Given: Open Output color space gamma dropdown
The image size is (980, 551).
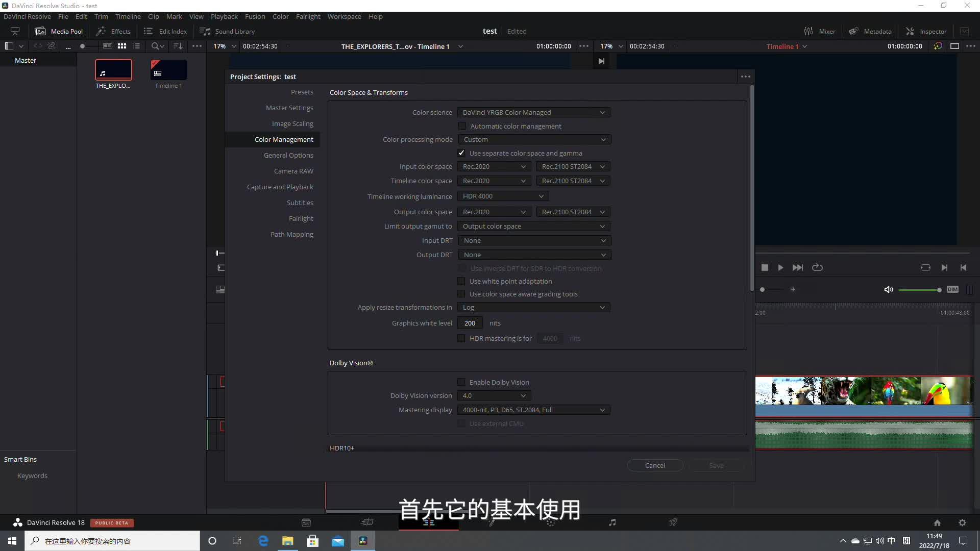Looking at the screenshot, I should click(573, 212).
